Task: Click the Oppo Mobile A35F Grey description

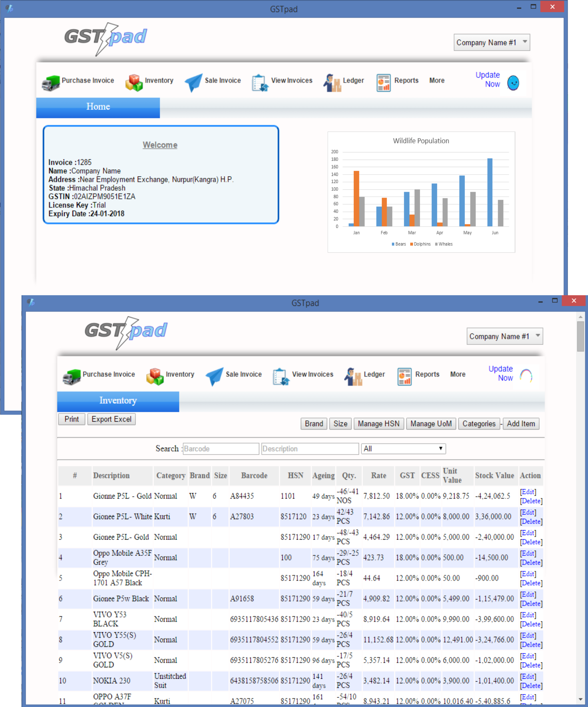Action: [122, 557]
